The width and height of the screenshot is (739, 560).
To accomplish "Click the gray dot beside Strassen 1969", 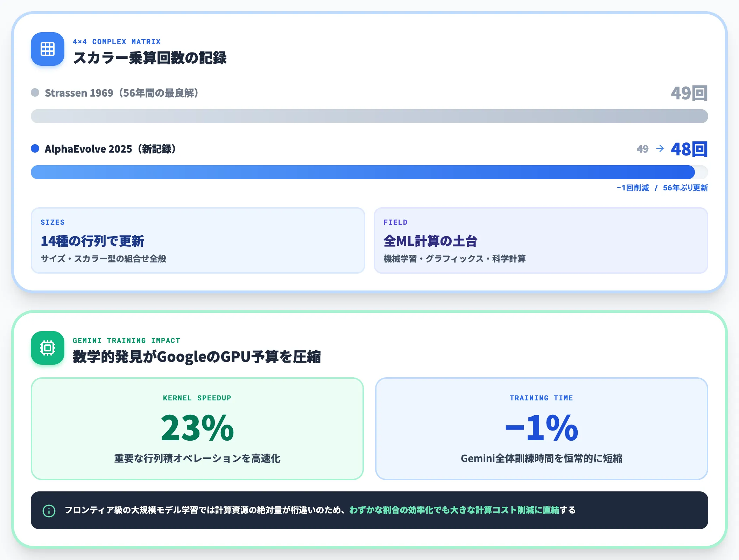I will pyautogui.click(x=35, y=92).
